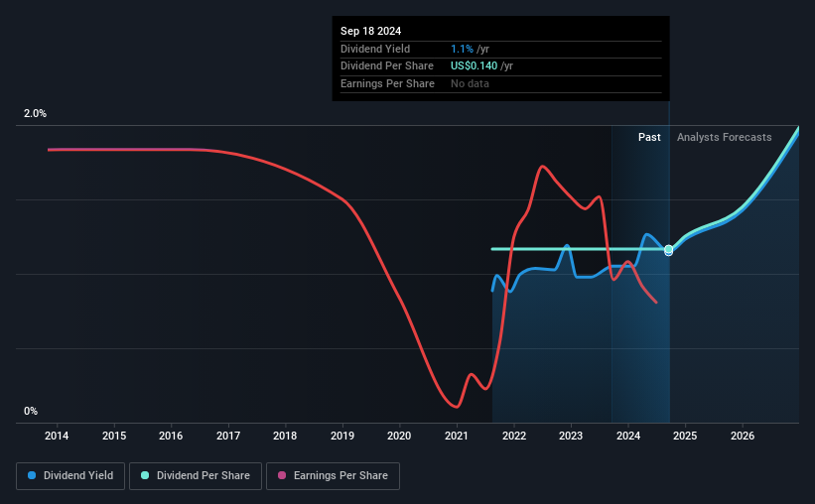Viewport: 815px width, 504px height.
Task: Click the 2024 x-axis label
Action: (x=628, y=436)
